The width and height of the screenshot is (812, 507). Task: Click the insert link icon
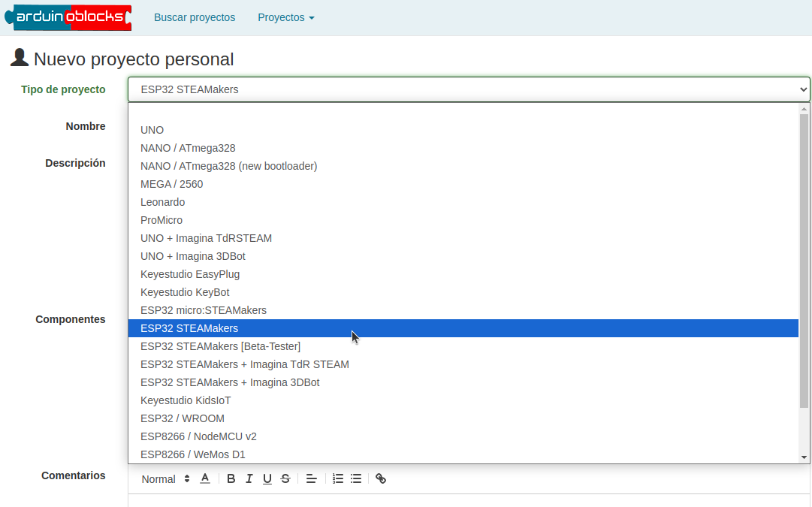[381, 479]
